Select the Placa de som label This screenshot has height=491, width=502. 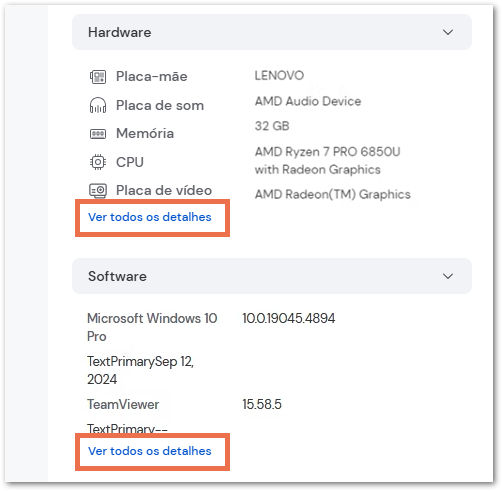pos(160,106)
